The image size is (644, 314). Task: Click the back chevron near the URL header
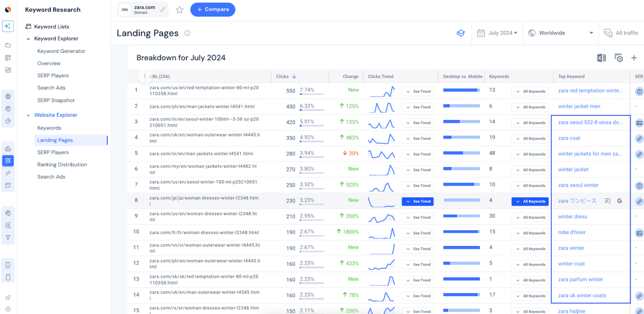click(144, 76)
